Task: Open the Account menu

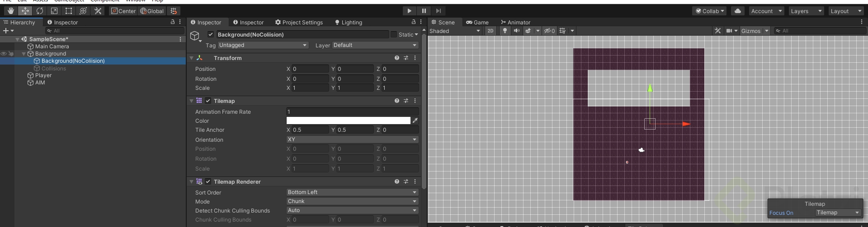Action: [x=766, y=11]
